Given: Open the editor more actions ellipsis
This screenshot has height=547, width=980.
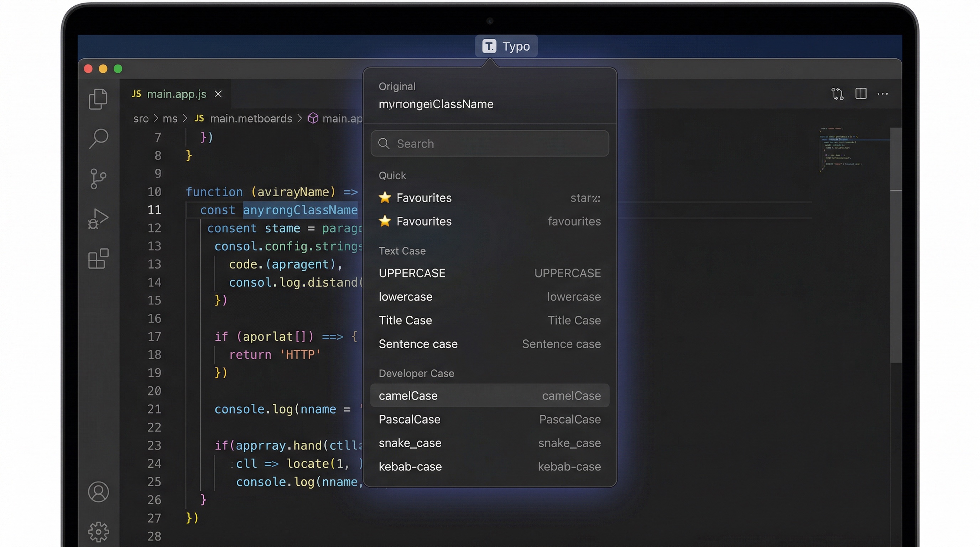Looking at the screenshot, I should (883, 94).
